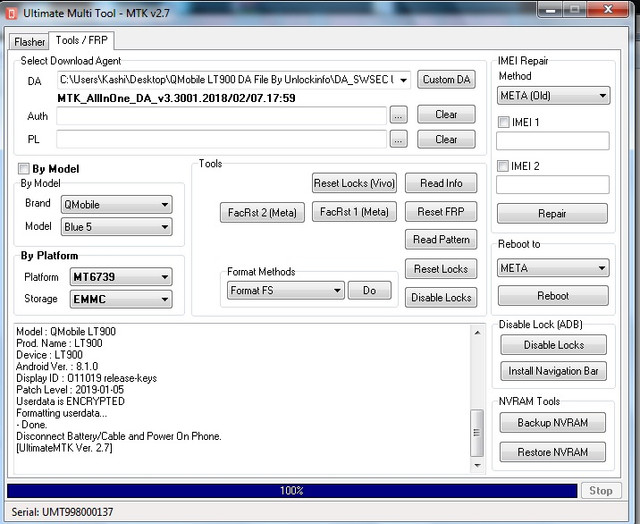Click Reset Locks in Tools group
Image resolution: width=640 pixels, height=524 pixels.
[x=441, y=269]
